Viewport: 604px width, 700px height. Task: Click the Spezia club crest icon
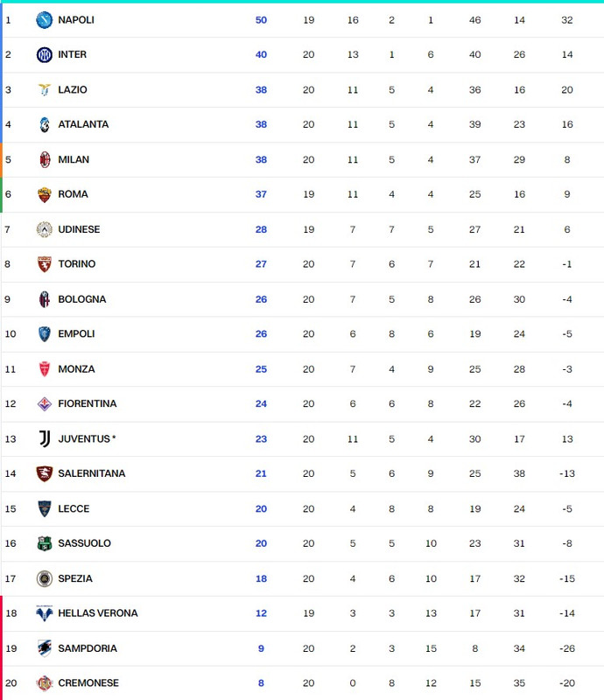(x=45, y=578)
